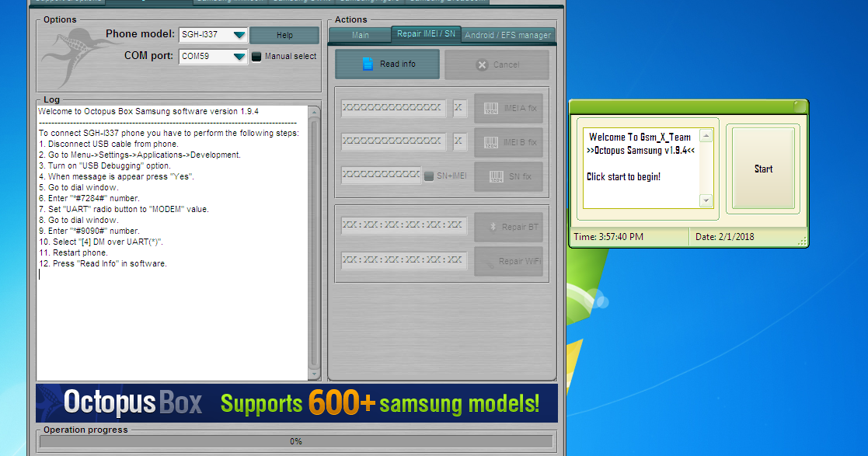The image size is (868, 456).
Task: Click the 'Time: 3:57:40 PM' status entry
Action: (608, 237)
